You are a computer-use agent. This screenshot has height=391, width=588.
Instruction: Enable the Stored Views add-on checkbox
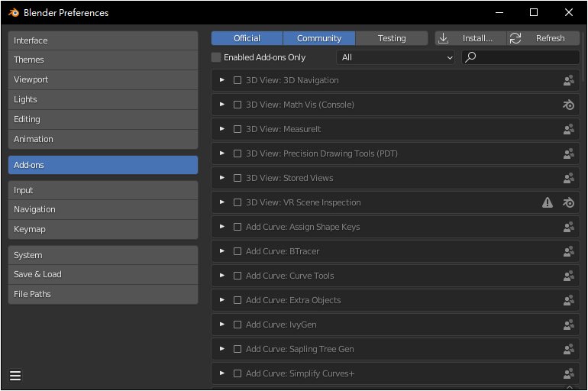(x=237, y=178)
